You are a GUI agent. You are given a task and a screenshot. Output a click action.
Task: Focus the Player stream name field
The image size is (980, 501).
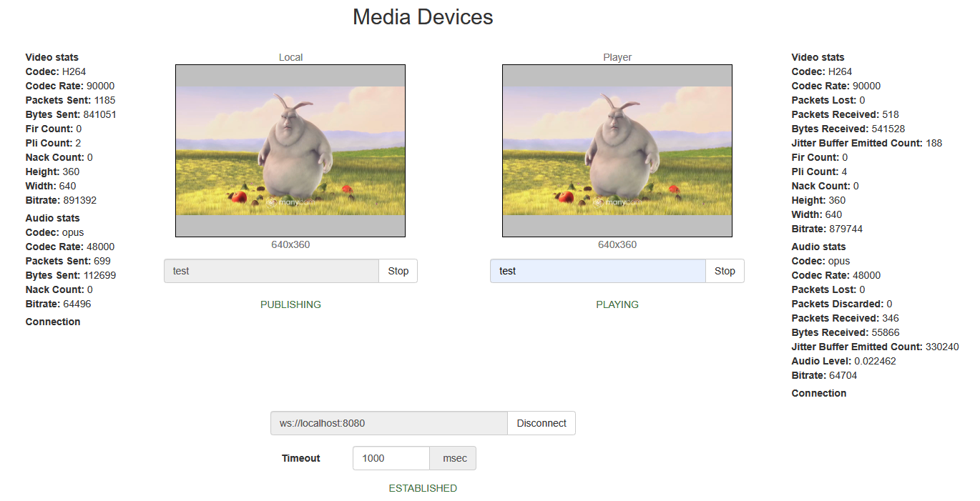point(598,271)
